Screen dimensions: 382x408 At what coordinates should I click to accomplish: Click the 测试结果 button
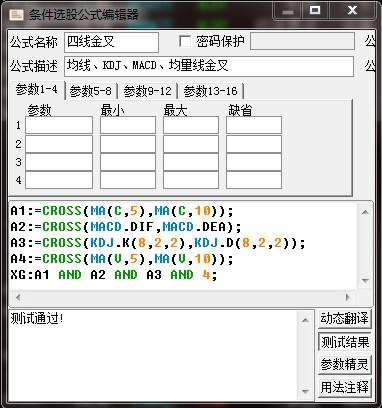coord(344,342)
